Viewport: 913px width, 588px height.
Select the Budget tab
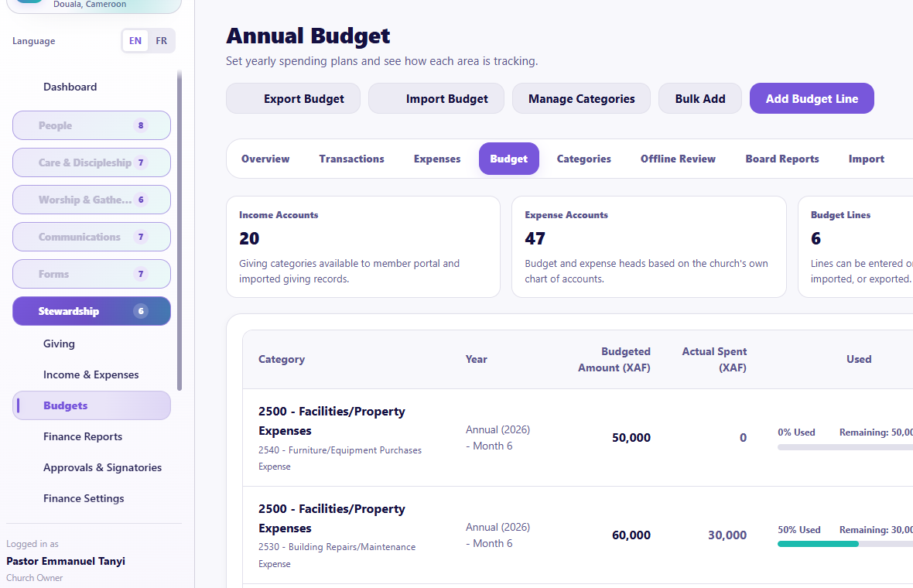[509, 159]
